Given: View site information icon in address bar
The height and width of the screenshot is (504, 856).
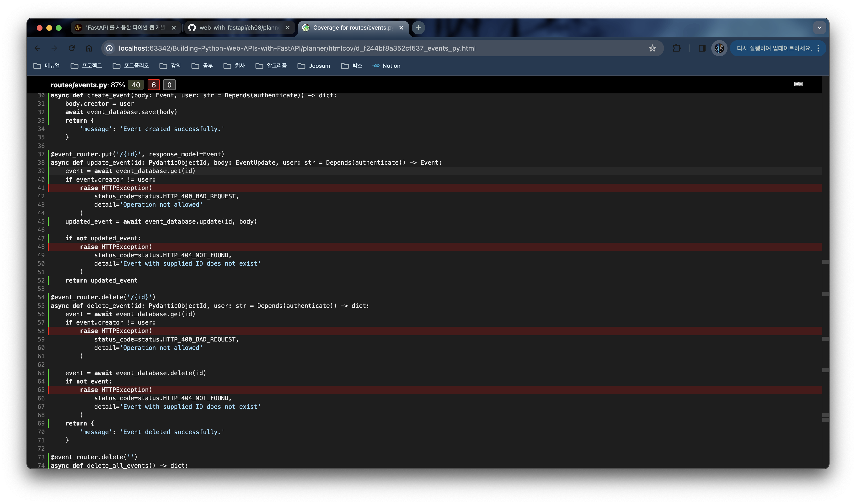Looking at the screenshot, I should click(109, 48).
